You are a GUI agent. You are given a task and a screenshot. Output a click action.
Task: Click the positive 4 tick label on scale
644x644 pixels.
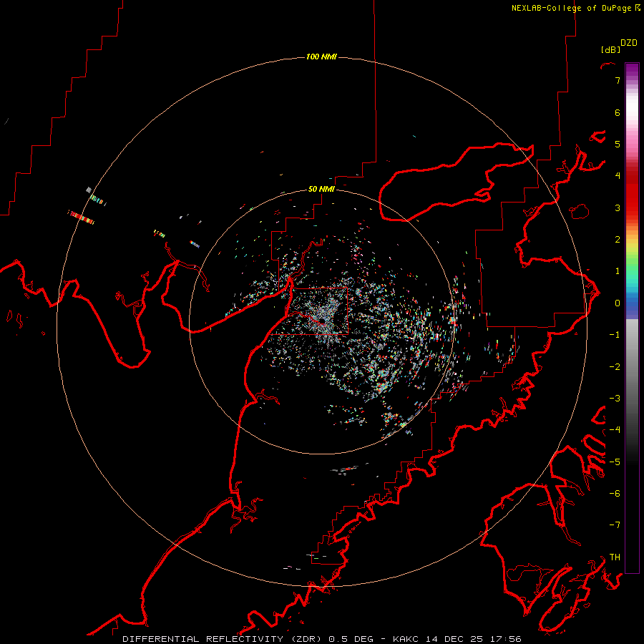pyautogui.click(x=618, y=176)
